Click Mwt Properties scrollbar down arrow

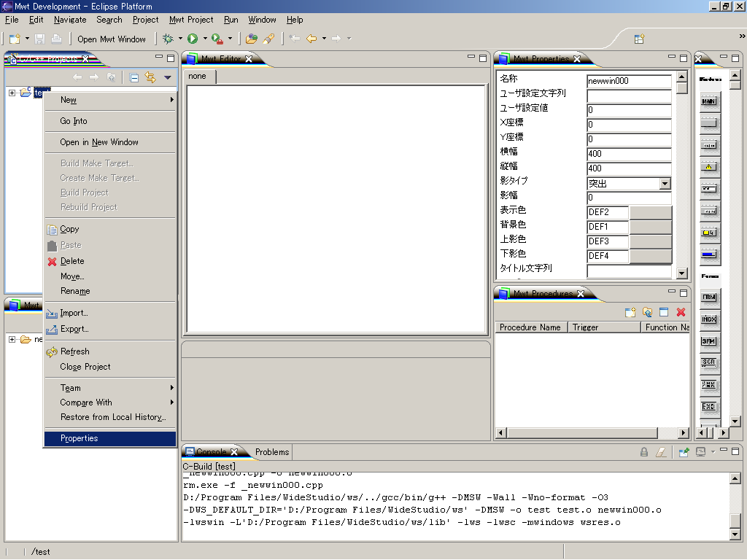coord(682,273)
